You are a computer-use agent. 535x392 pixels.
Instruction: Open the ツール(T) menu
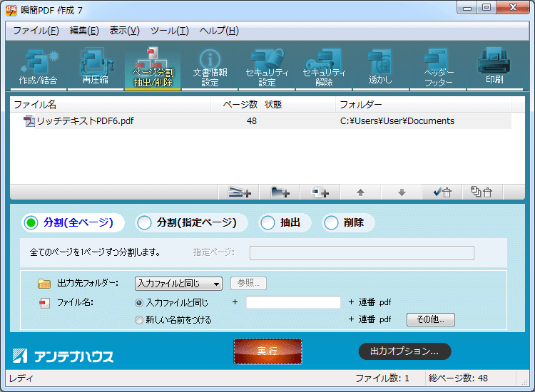coord(168,31)
